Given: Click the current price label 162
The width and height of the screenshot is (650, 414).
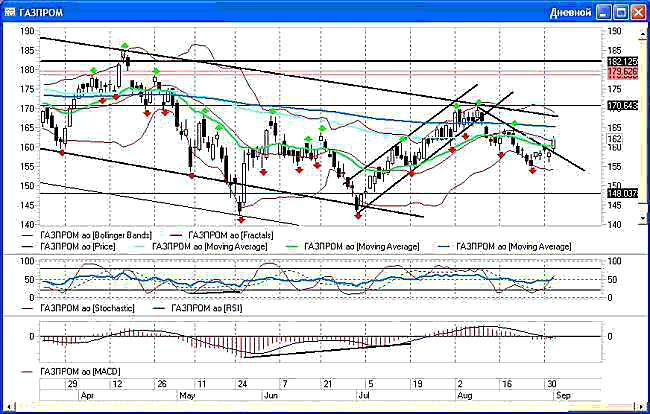Looking at the screenshot, I should pyautogui.click(x=615, y=138).
